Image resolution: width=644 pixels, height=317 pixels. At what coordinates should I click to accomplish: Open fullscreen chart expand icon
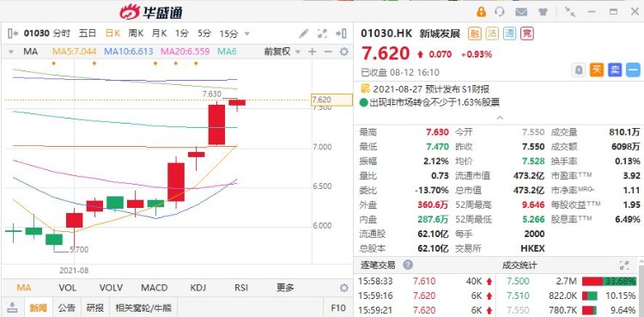322,34
